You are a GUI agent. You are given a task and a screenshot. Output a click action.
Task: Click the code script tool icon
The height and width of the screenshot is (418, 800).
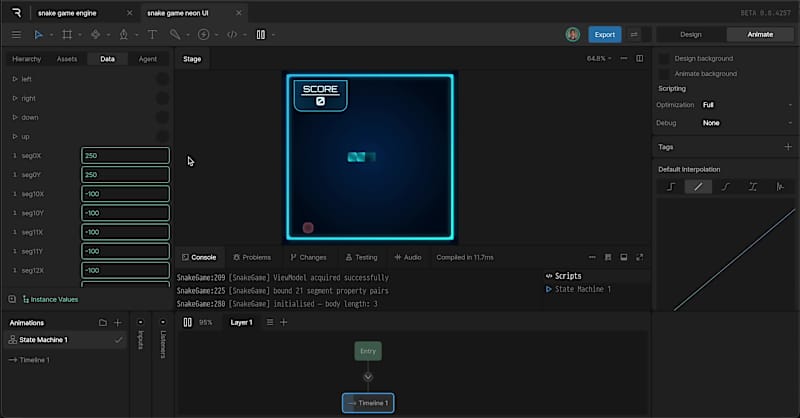tap(232, 35)
